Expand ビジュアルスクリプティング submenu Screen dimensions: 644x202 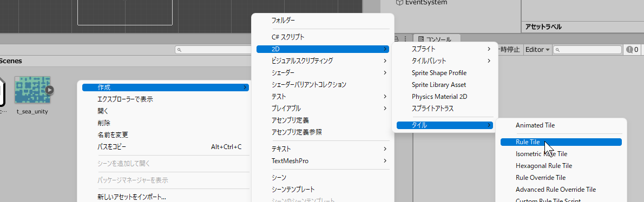tap(323, 60)
